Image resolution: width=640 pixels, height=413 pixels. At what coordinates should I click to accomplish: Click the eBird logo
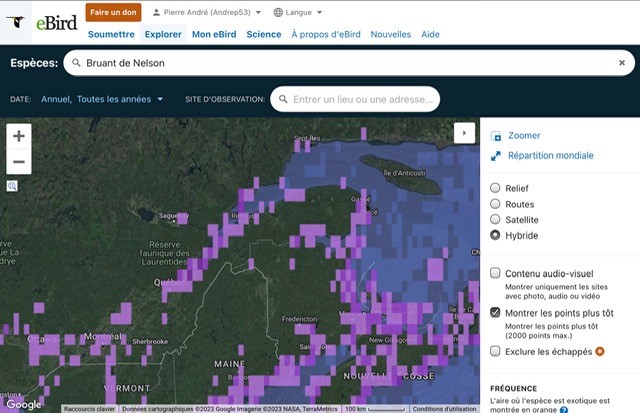[42, 22]
